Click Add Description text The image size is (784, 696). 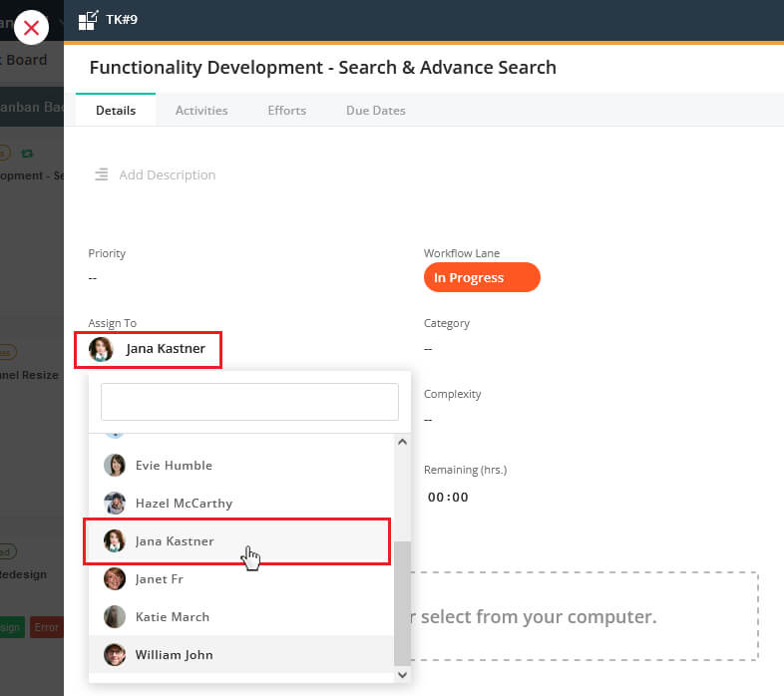167,174
